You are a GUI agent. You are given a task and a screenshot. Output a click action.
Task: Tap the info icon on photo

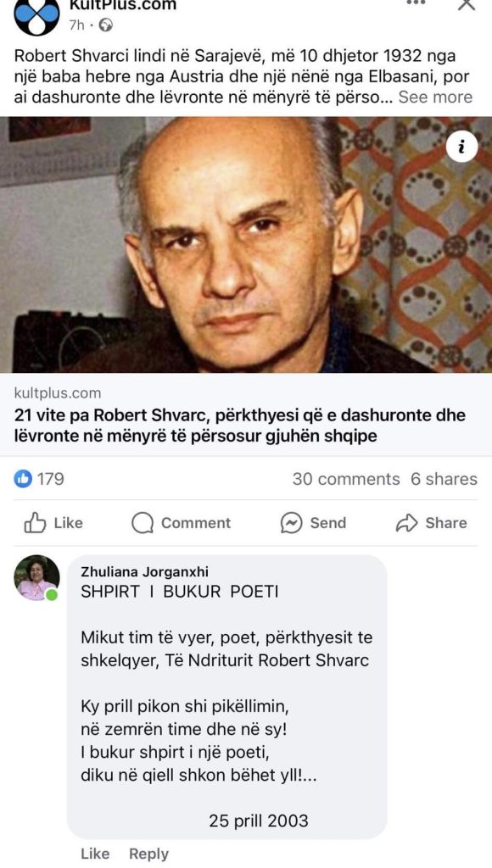pos(461,147)
